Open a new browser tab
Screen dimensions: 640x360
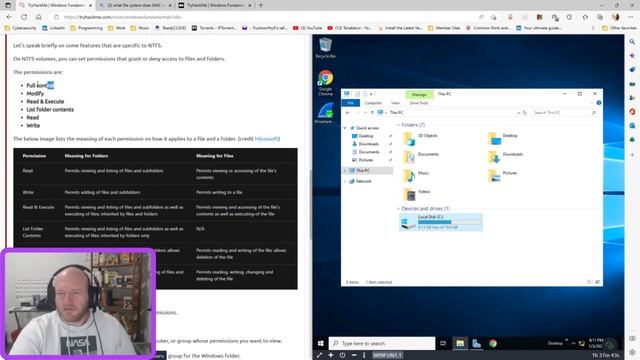click(x=261, y=5)
